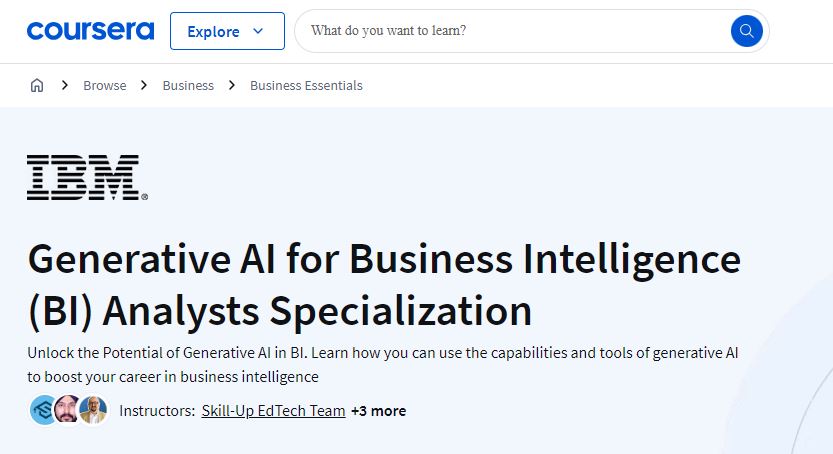Click the IBM partner logo

point(87,177)
